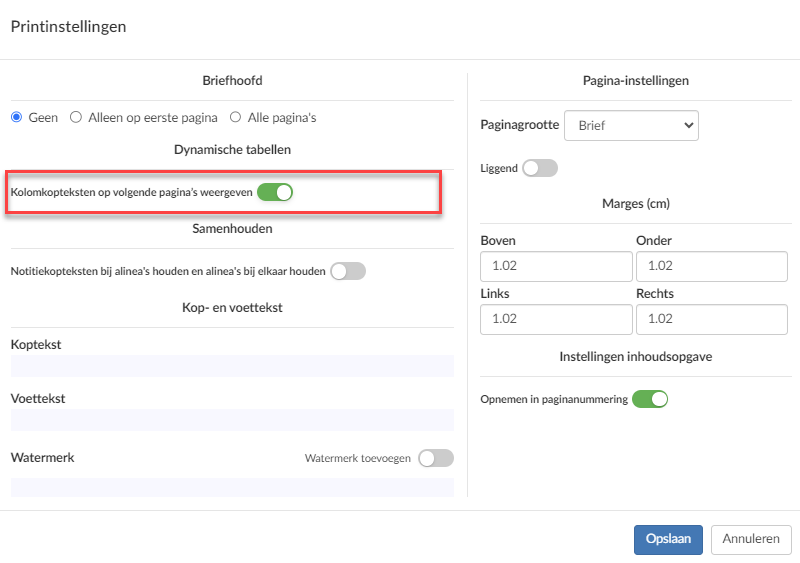Save settings with Opslaan button
The width and height of the screenshot is (800, 563).
(x=668, y=539)
